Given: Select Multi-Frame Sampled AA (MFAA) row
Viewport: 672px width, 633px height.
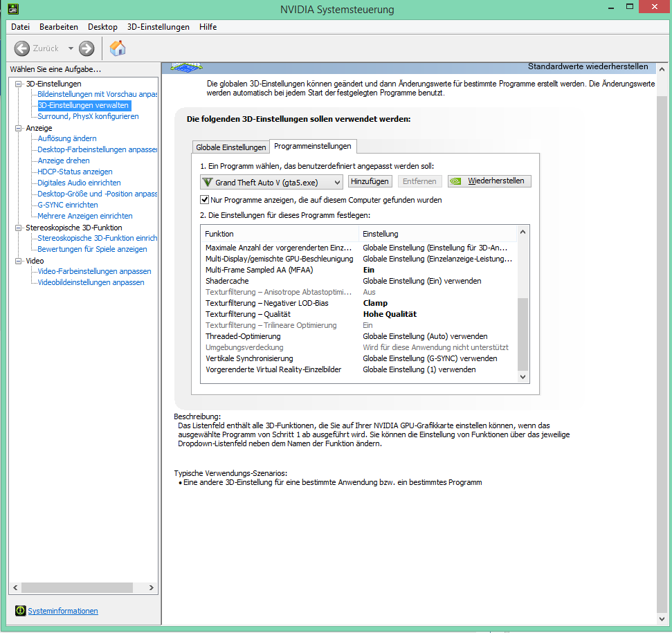Looking at the screenshot, I should click(358, 270).
